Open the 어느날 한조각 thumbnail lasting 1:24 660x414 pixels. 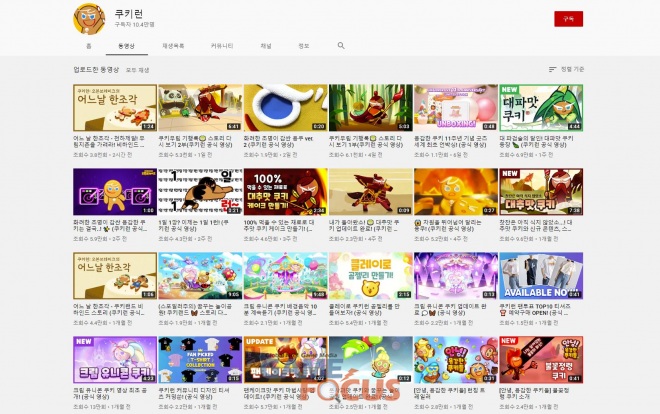[x=115, y=108]
